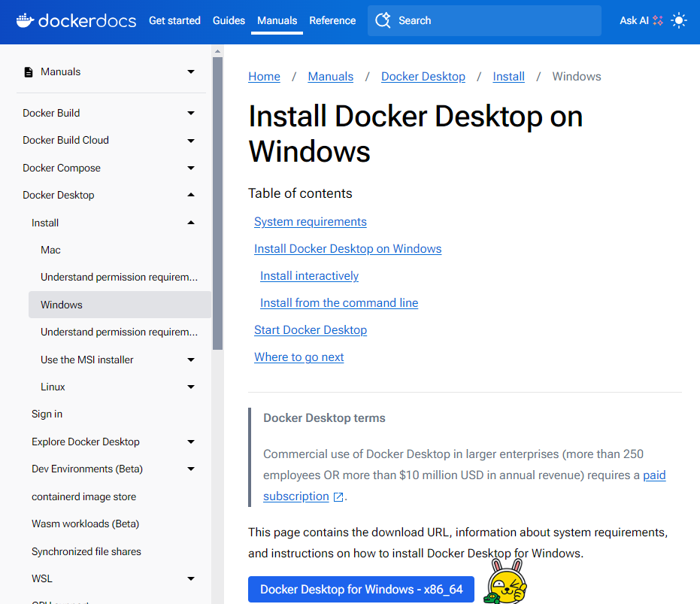
Task: Open the Guides tab
Action: pos(229,20)
